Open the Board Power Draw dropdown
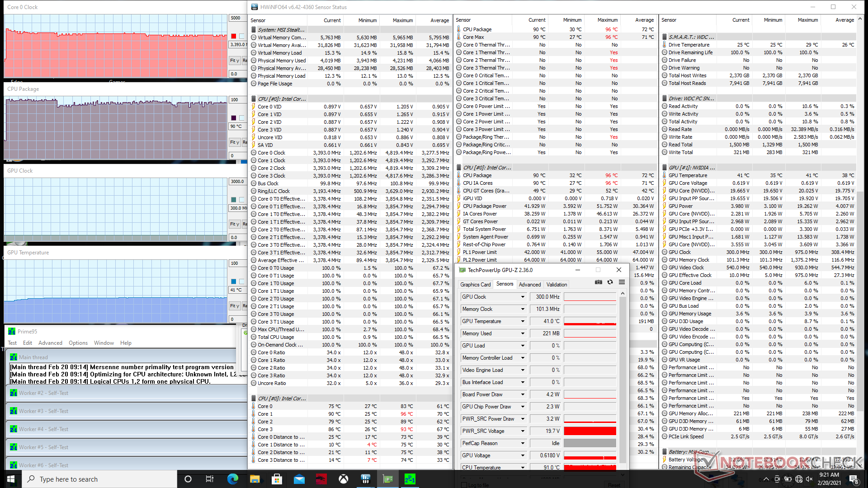This screenshot has width=868, height=488. [523, 394]
